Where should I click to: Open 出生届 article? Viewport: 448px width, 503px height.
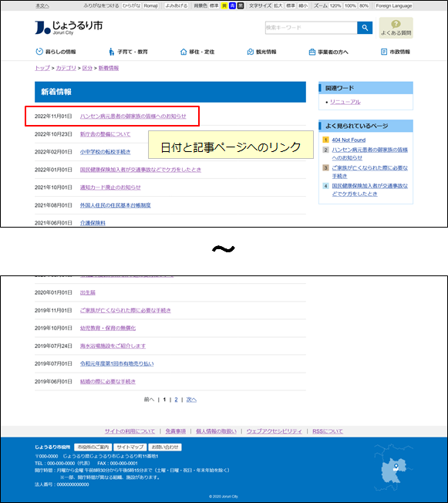[88, 292]
